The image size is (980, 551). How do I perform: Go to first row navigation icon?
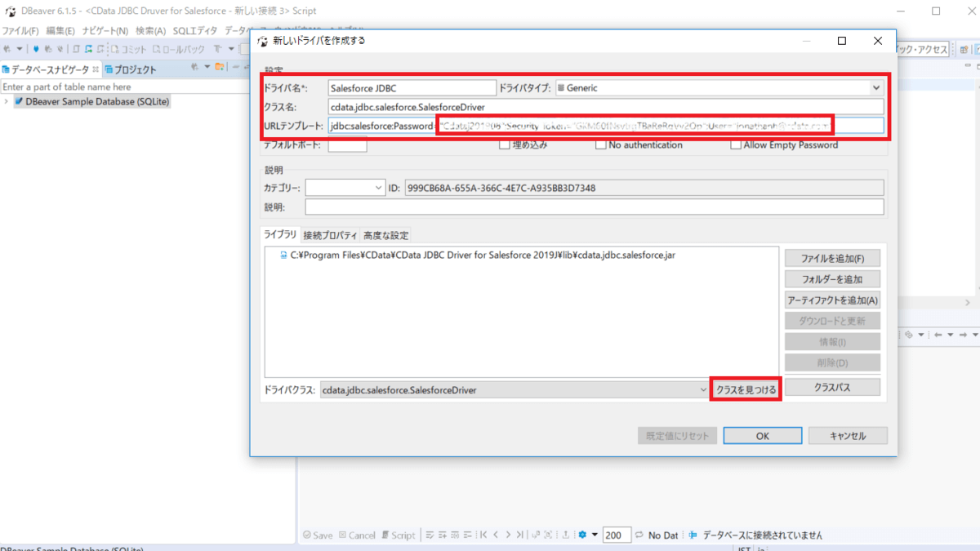coord(483,535)
